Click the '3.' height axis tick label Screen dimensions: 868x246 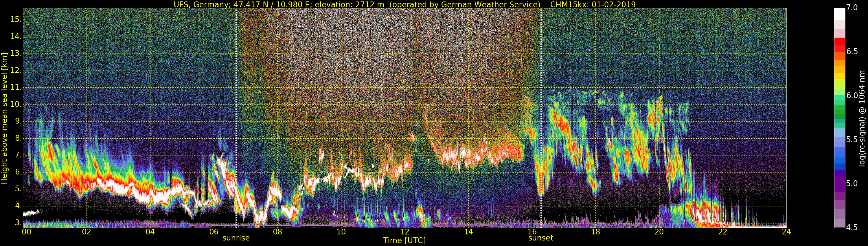(x=18, y=223)
